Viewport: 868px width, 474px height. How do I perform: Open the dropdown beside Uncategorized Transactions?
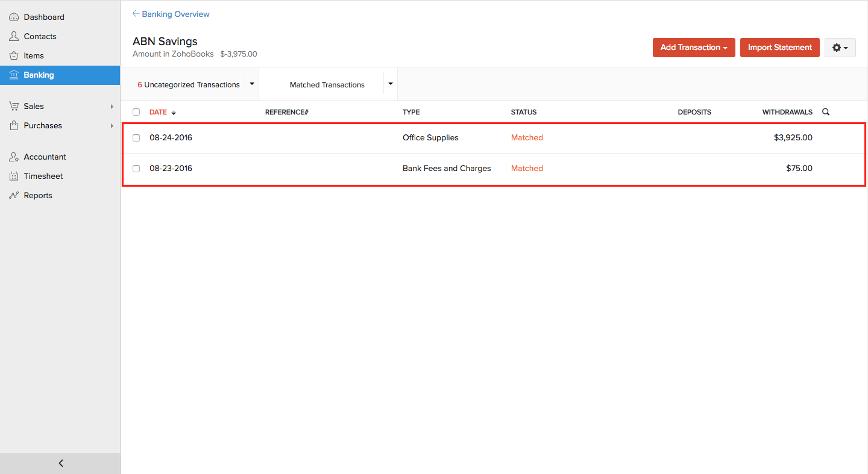click(x=251, y=84)
